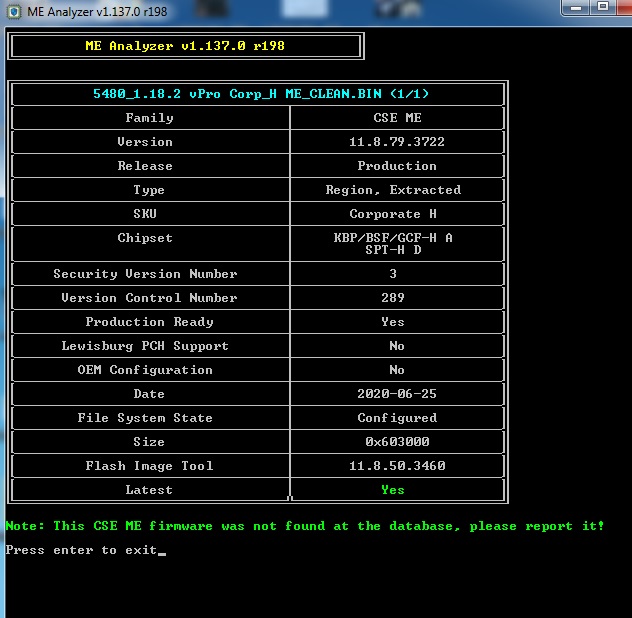Image resolution: width=632 pixels, height=618 pixels.
Task: Click the Yes value for Production Ready
Action: (x=393, y=322)
